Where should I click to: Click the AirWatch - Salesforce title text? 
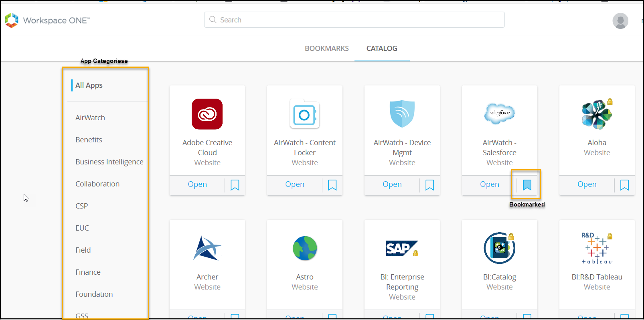[500, 148]
